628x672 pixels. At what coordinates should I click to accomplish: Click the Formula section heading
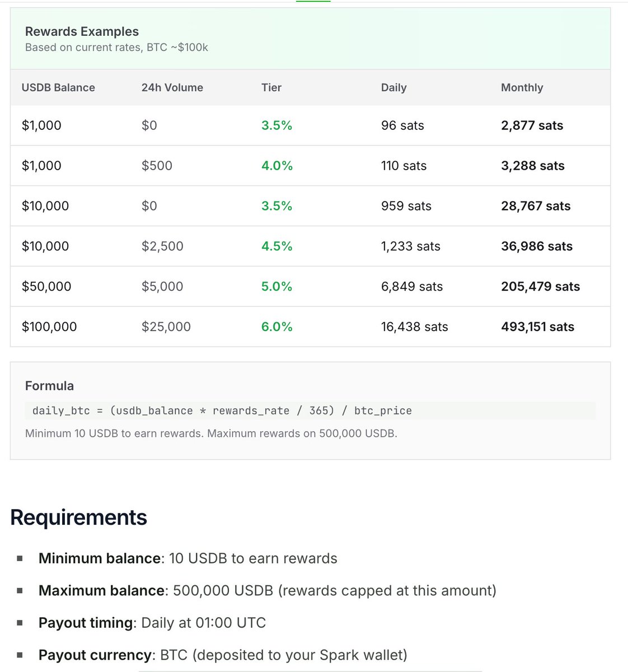[x=49, y=386]
